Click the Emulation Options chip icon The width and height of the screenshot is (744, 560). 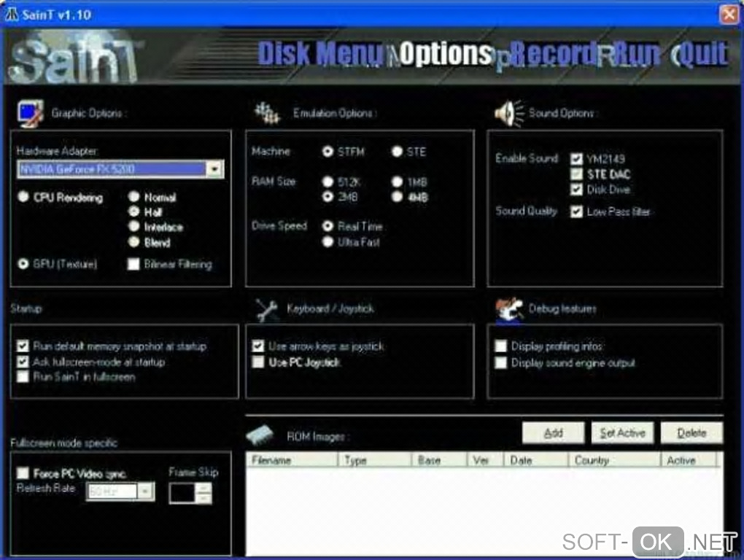[267, 113]
